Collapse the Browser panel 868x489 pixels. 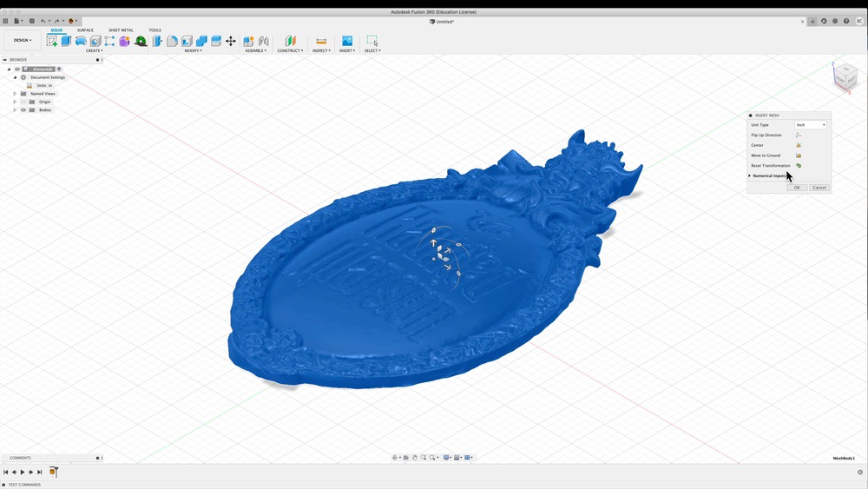tap(5, 60)
